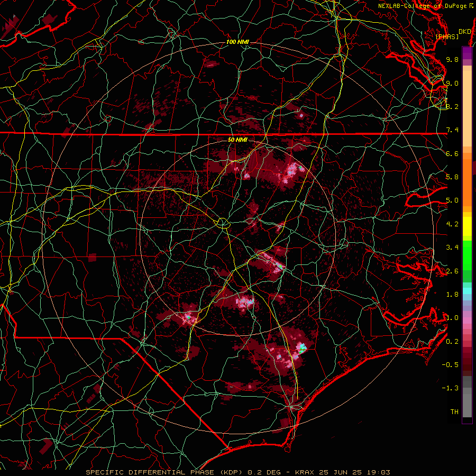Click the 6.6 scale value
Viewport: 476px width, 476px height.
pyautogui.click(x=452, y=153)
